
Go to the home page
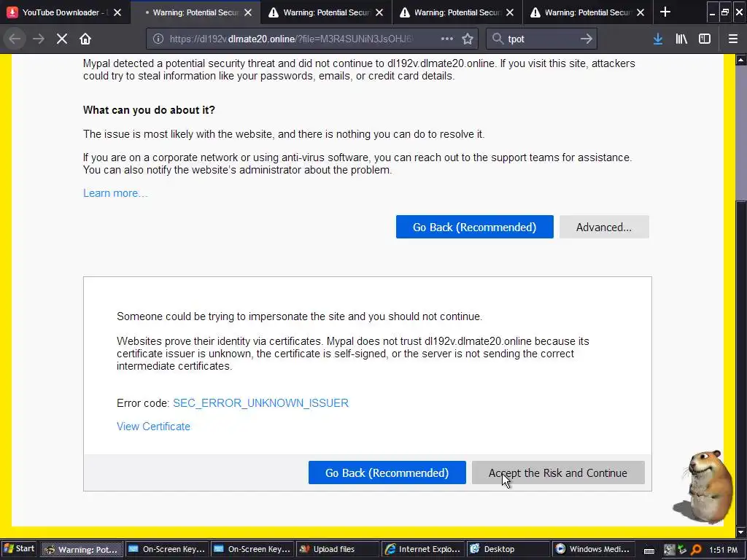[85, 39]
